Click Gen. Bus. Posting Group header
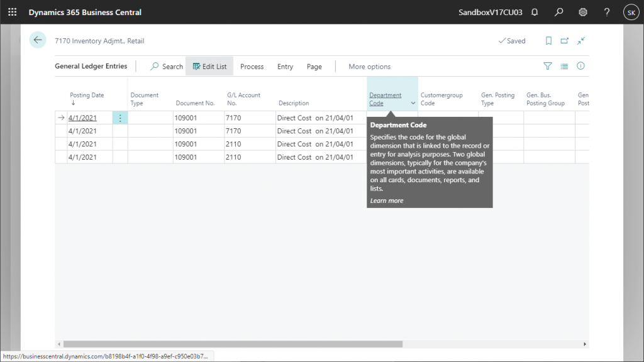The height and width of the screenshot is (362, 644). coord(545,99)
